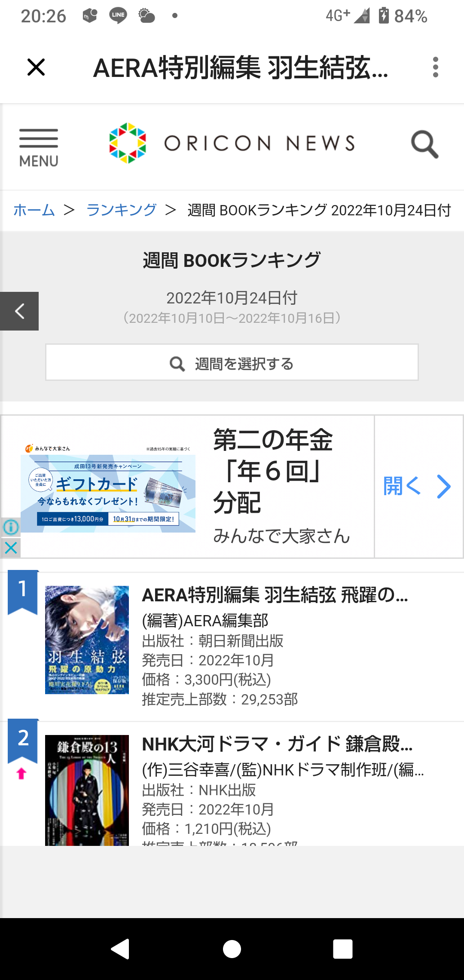Open the ランキング breadcrumb link
The height and width of the screenshot is (980, 464).
[x=121, y=210]
